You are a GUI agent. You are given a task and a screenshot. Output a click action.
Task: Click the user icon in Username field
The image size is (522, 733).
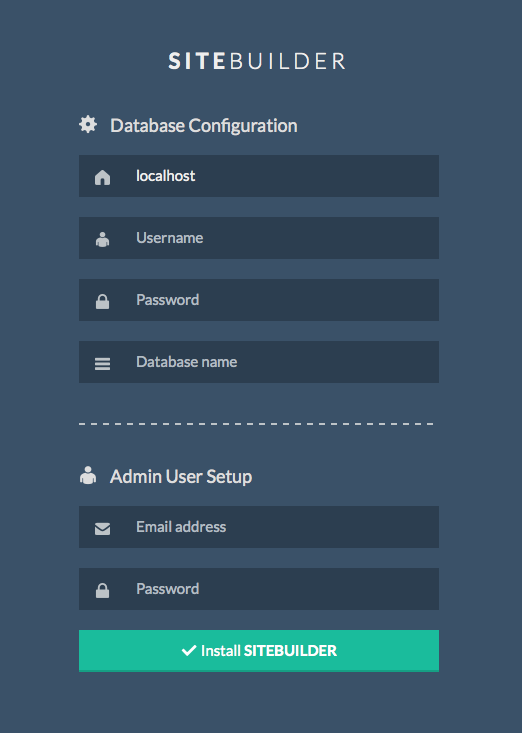tap(102, 239)
